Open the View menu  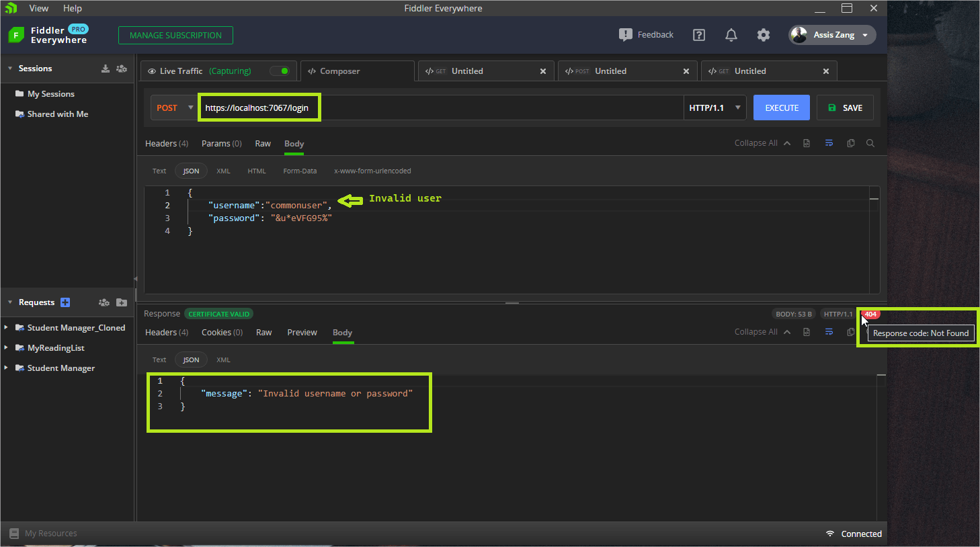[x=39, y=8]
